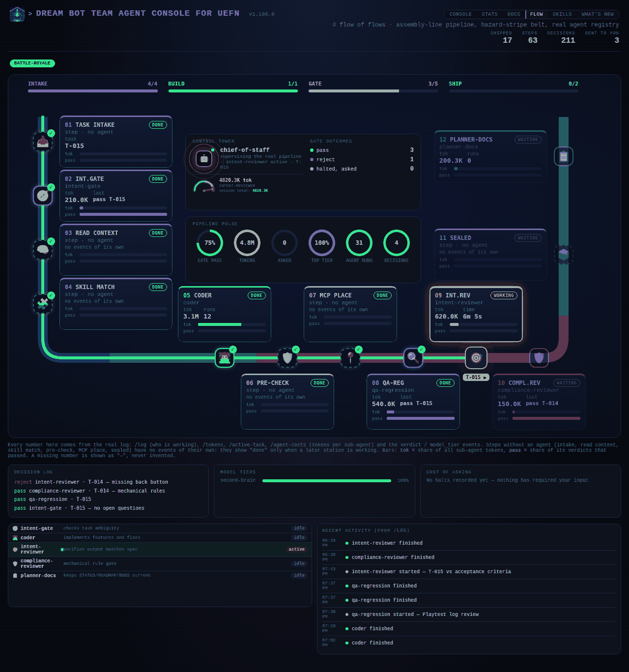Click the GATE stage progress bar
The width and height of the screenshot is (629, 672).
tap(373, 91)
